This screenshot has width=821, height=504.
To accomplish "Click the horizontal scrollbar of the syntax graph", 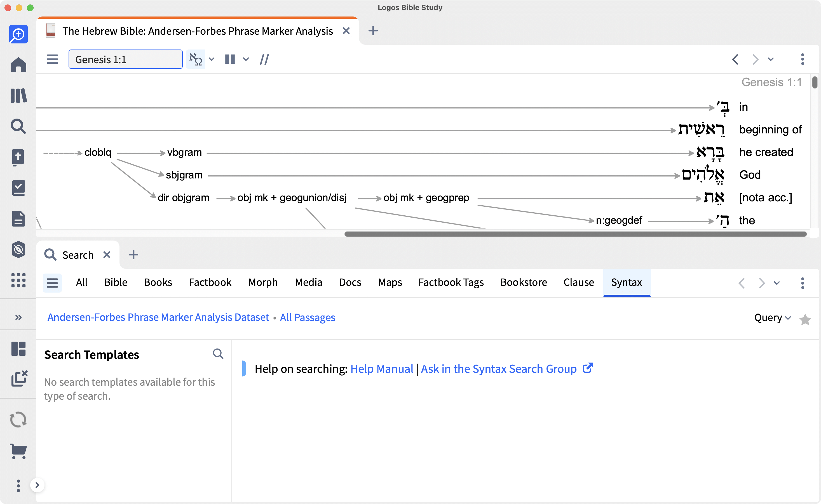I will 576,234.
